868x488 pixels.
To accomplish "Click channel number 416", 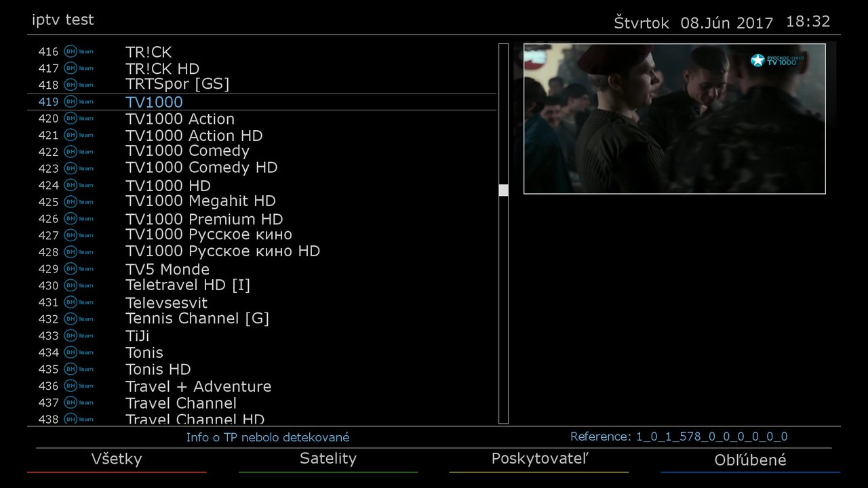I will tap(49, 52).
